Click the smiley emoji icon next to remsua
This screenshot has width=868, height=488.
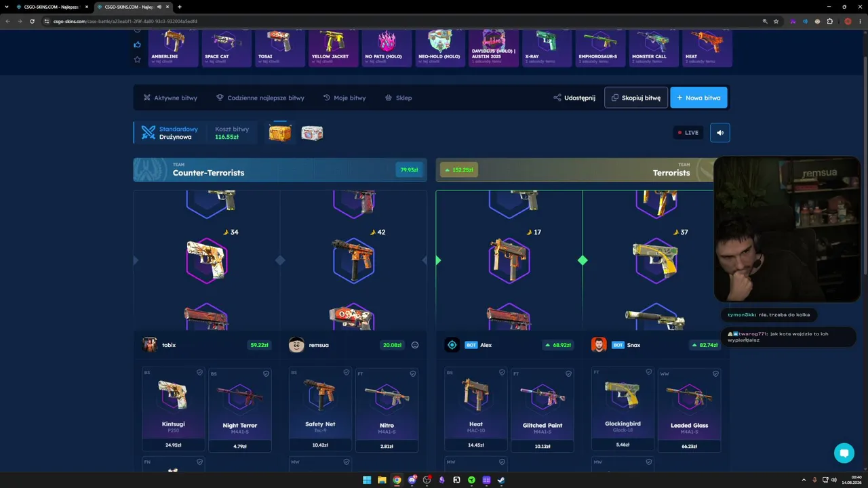click(415, 345)
